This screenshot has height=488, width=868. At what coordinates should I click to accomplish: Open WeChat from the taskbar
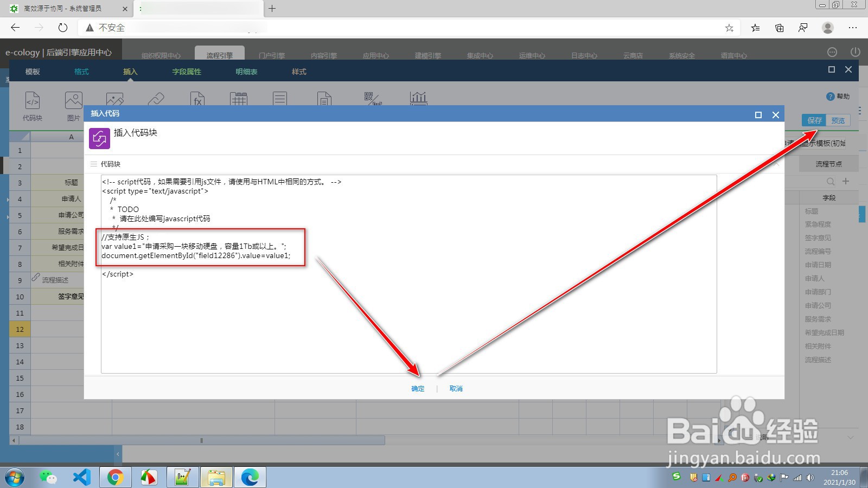48,477
